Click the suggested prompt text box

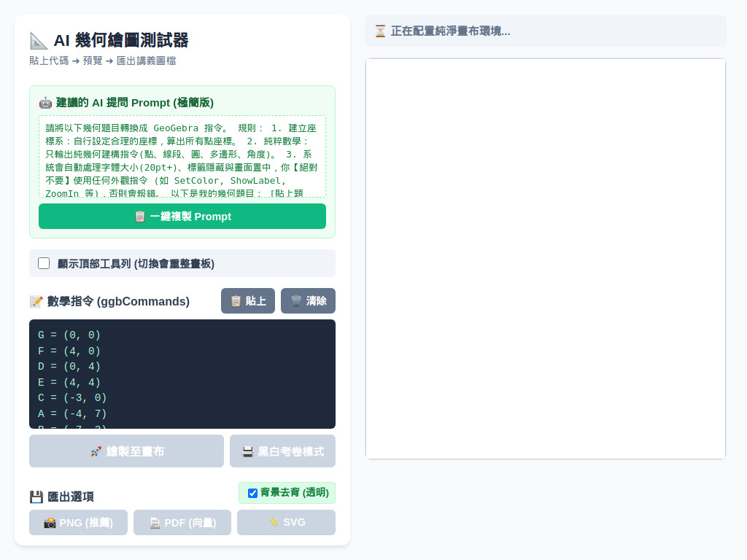[x=182, y=156]
